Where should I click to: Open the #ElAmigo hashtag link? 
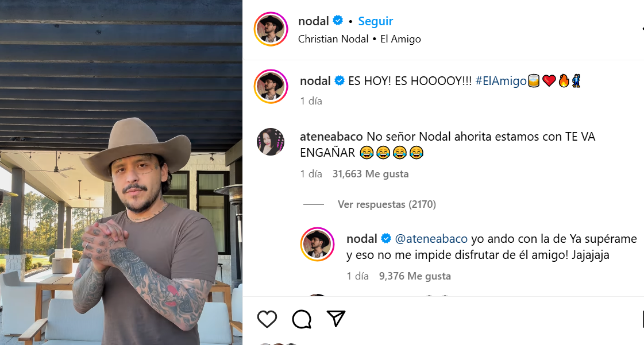pyautogui.click(x=501, y=81)
